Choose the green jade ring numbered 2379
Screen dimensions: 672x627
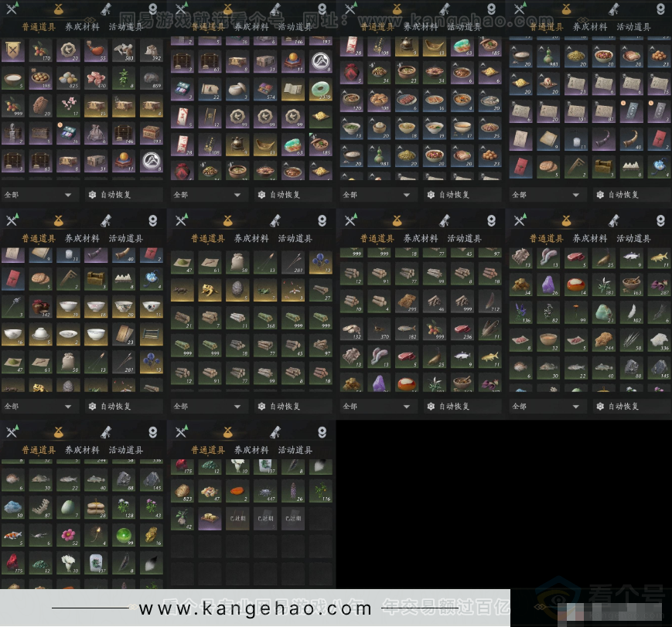pos(320,89)
